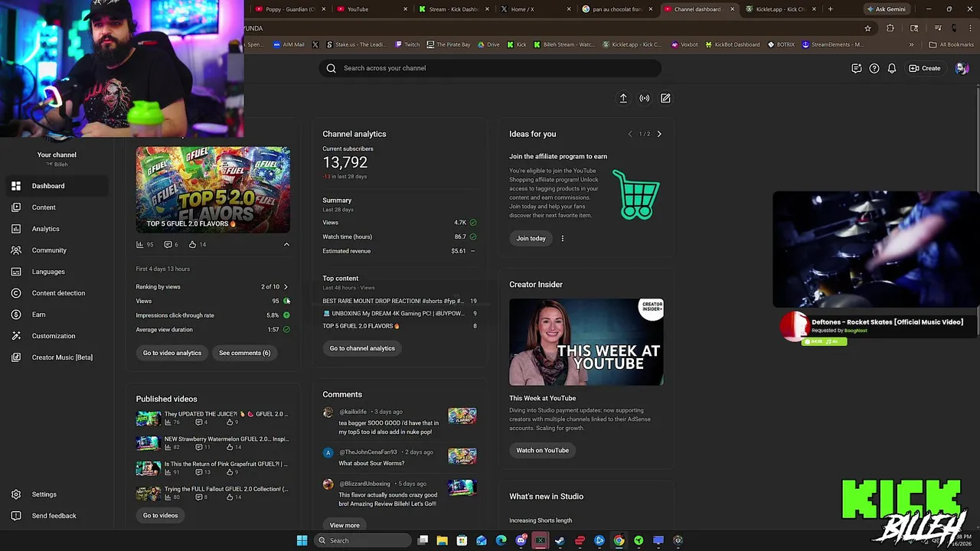Open NEW Strawberry Watermelon GFUEL video

coord(212,443)
